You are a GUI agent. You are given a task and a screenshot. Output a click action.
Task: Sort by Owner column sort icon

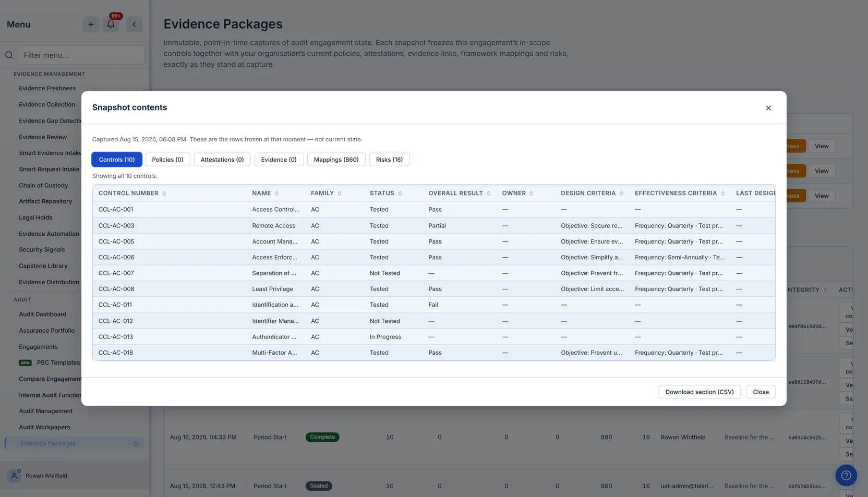(x=531, y=193)
